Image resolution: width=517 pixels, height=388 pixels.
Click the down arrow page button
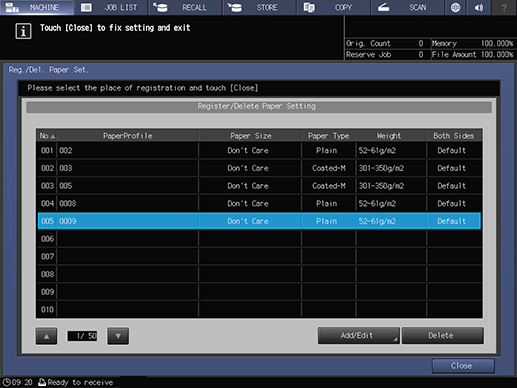pyautogui.click(x=118, y=336)
